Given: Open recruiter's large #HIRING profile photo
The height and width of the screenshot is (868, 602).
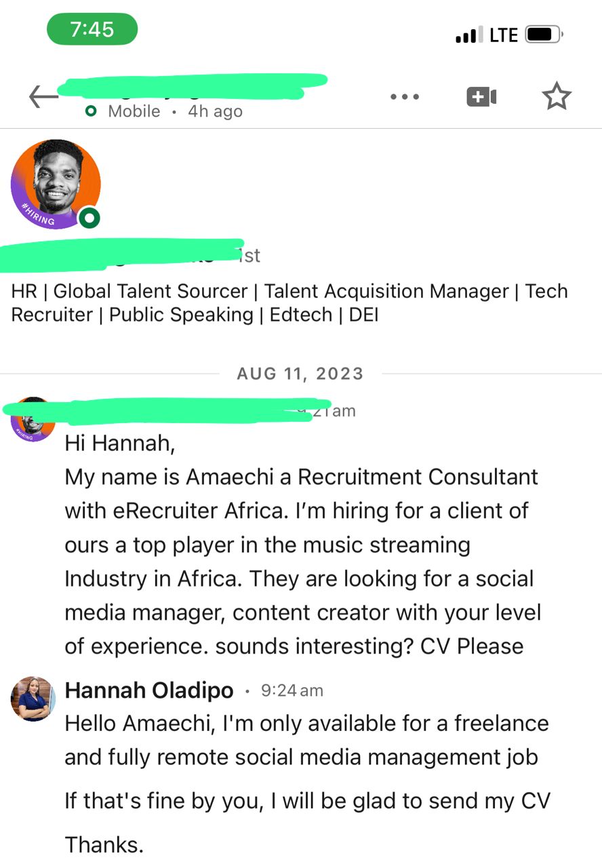Looking at the screenshot, I should click(56, 184).
